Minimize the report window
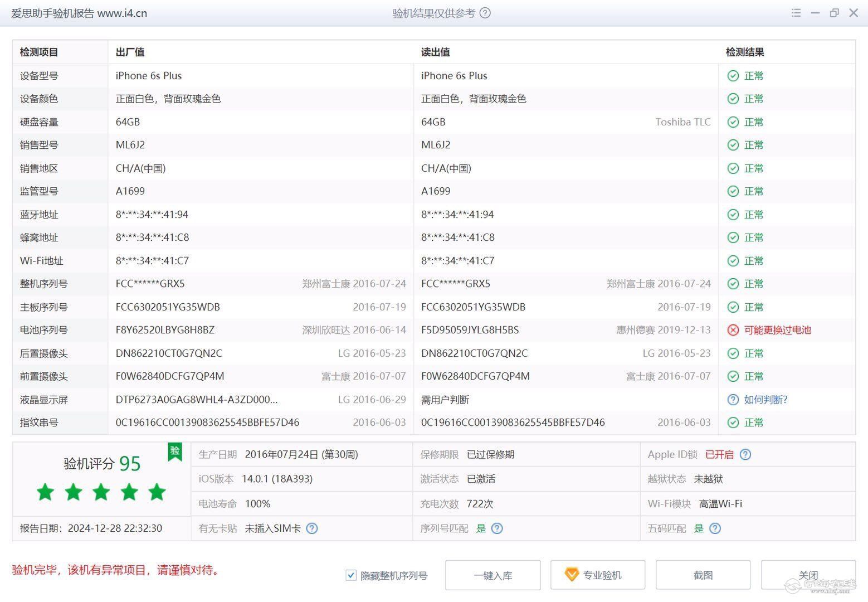This screenshot has width=868, height=602. pyautogui.click(x=815, y=13)
